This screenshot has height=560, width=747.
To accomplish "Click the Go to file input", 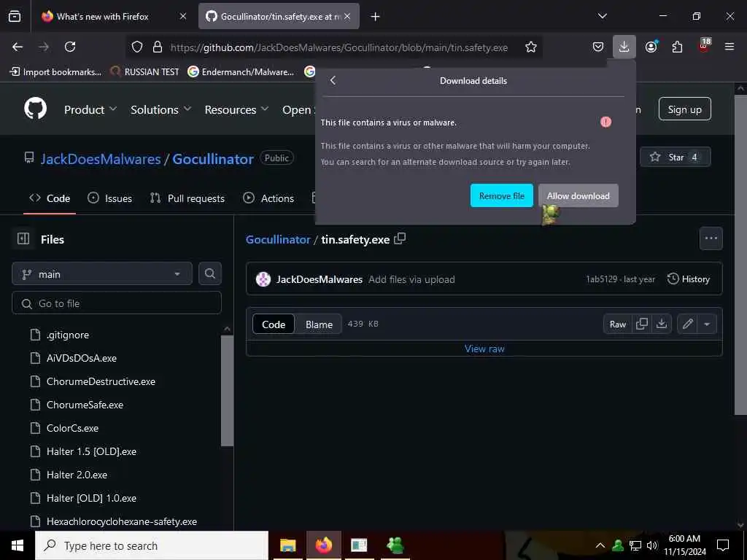I will pyautogui.click(x=117, y=303).
